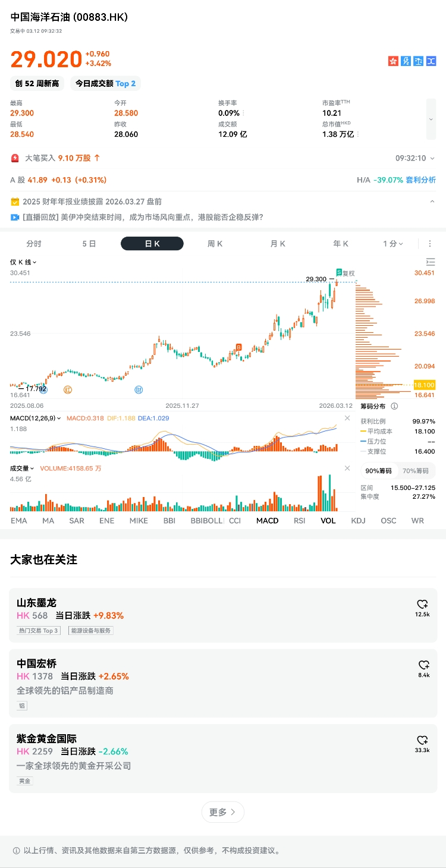
Task: Select the 90%筹码 option
Action: (378, 471)
